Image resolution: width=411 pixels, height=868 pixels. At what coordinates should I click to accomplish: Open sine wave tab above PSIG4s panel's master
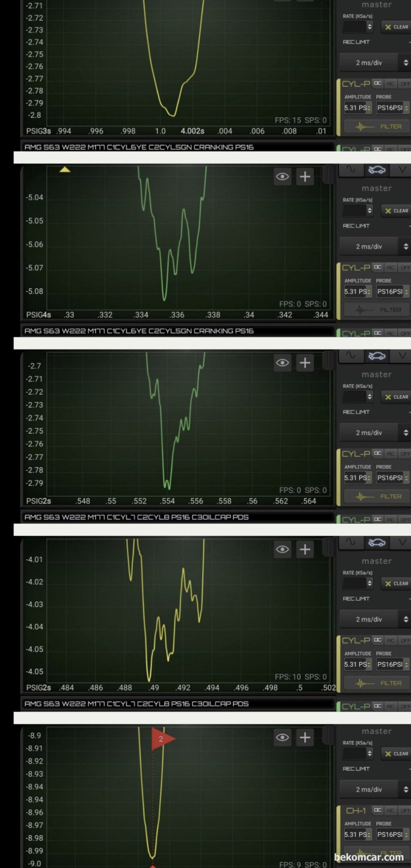point(351,170)
